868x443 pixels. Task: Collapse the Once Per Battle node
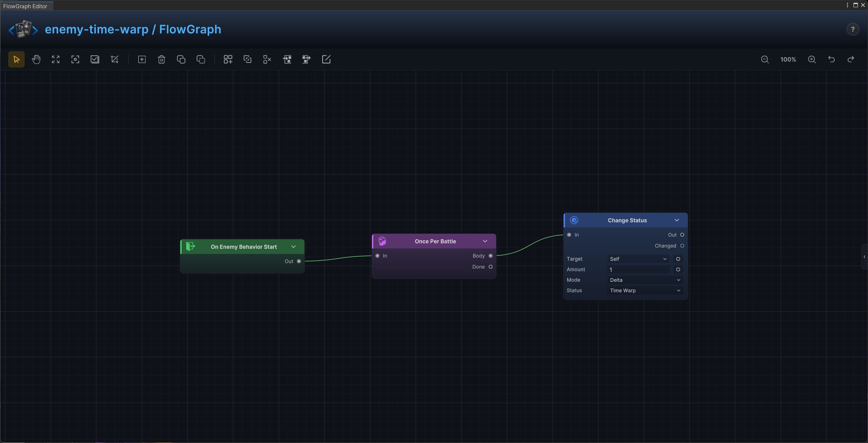(485, 241)
